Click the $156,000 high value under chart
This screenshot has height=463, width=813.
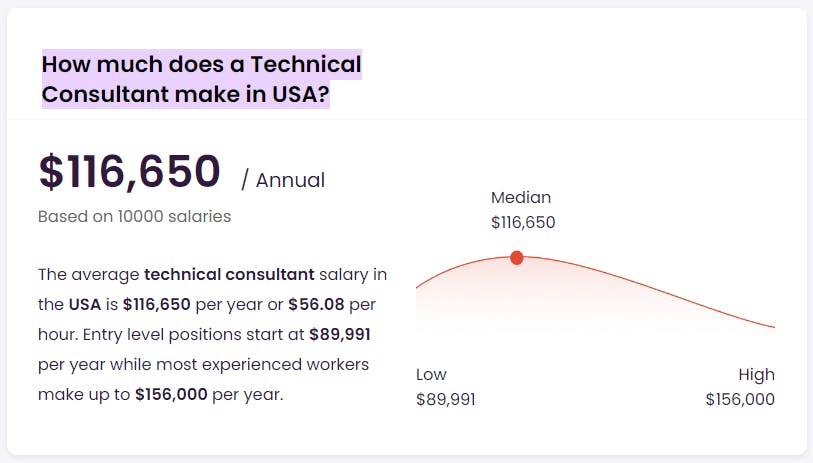(740, 399)
